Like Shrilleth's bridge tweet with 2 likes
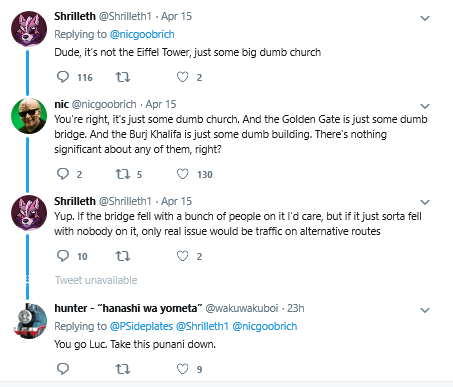The width and height of the screenshot is (453, 387). point(182,256)
